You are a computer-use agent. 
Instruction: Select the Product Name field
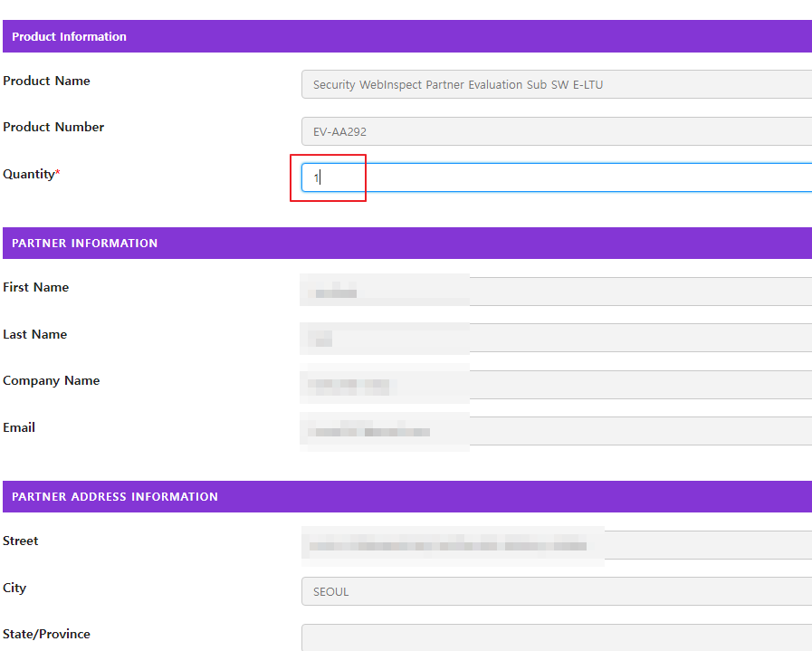tap(557, 84)
